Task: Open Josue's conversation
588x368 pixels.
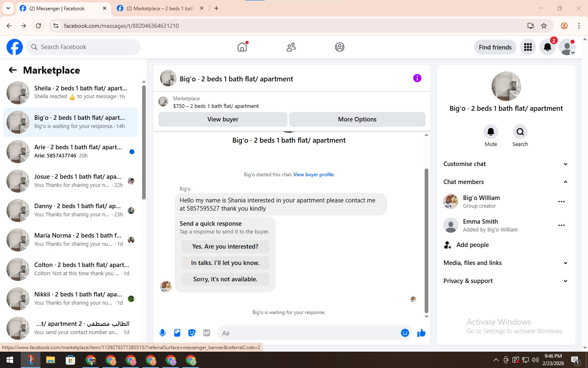Action: coord(70,181)
